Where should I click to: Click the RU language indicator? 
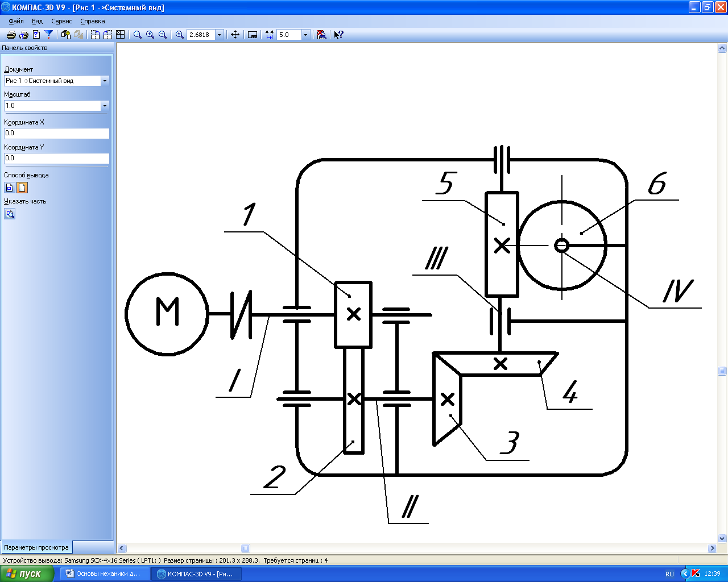(x=669, y=574)
